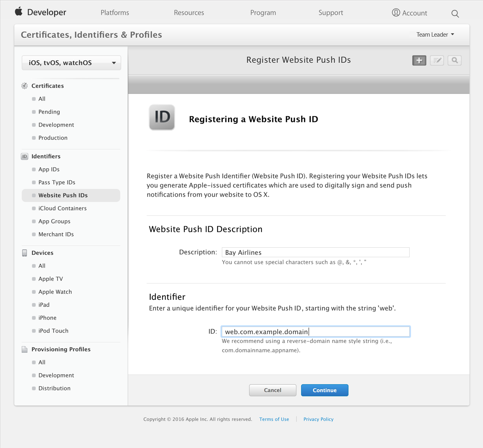This screenshot has width=483, height=448.
Task: Open the Account menu
Action: click(x=409, y=13)
